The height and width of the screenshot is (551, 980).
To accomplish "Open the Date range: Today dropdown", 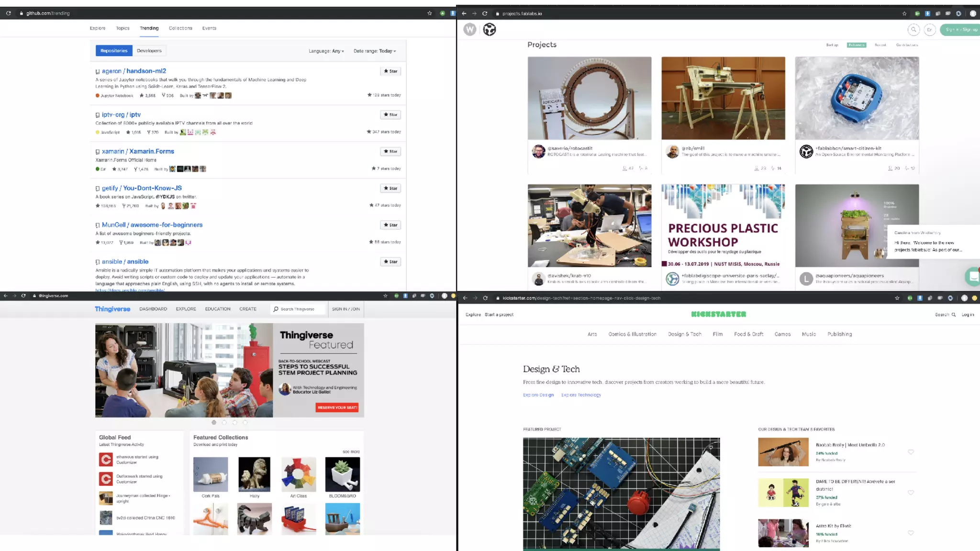I will [x=374, y=51].
